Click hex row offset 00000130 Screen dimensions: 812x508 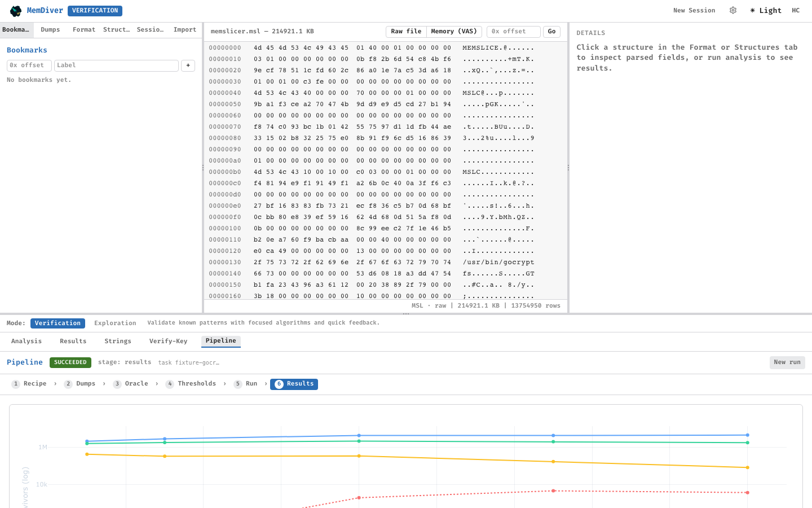tap(225, 262)
